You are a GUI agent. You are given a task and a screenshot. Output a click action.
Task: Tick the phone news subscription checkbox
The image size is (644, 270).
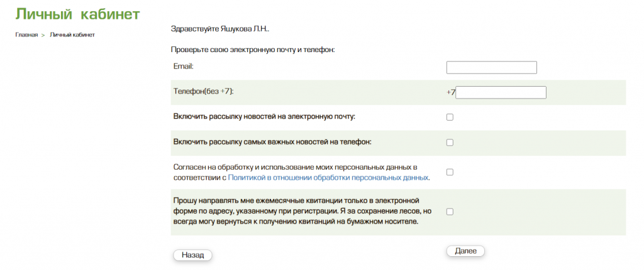450,143
